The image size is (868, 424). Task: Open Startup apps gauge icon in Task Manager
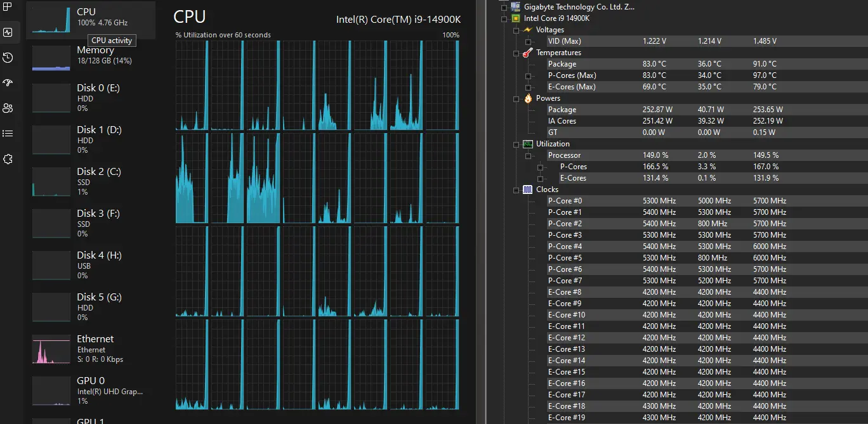coord(8,83)
